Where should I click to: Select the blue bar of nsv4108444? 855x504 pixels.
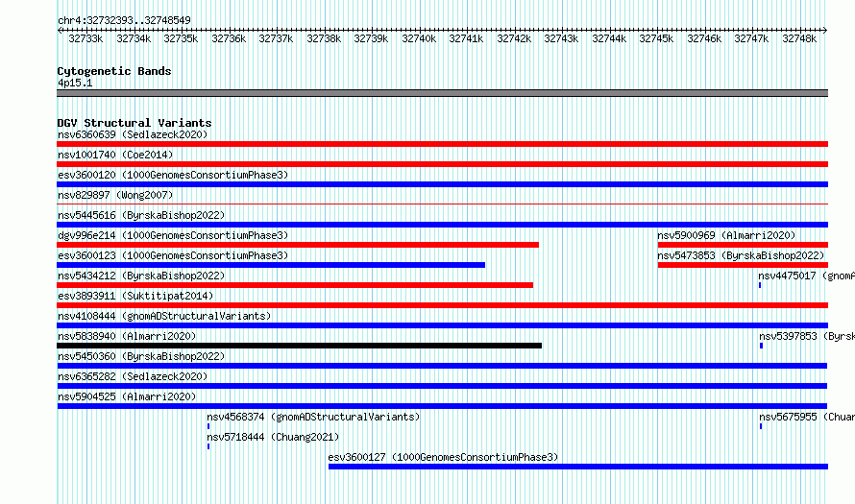(442, 325)
